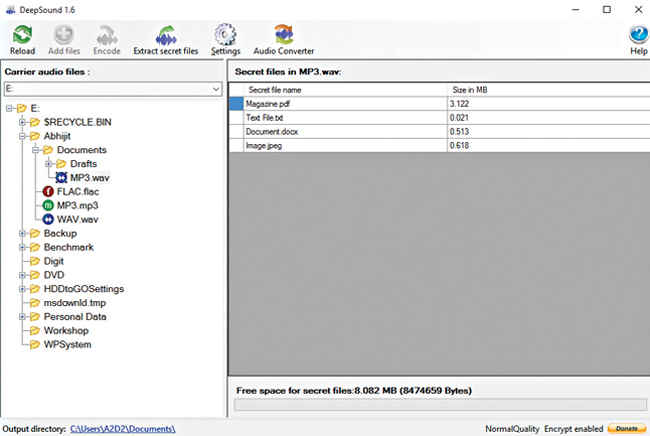Image resolution: width=650 pixels, height=436 pixels.
Task: Open the carrier drive dropdown
Action: tap(216, 89)
